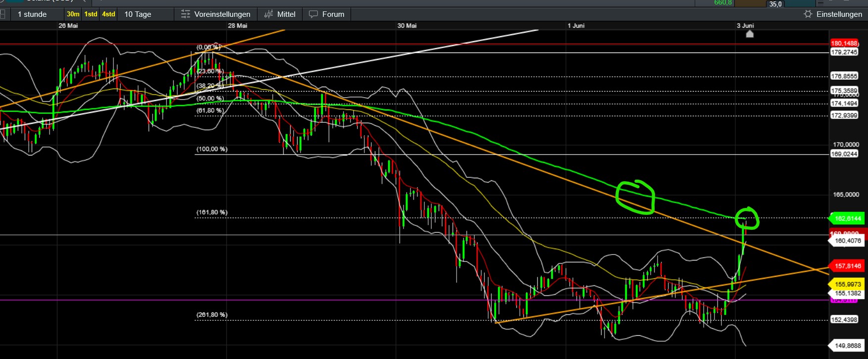This screenshot has height=359, width=868.
Task: Select the 169,0244 price label
Action: pyautogui.click(x=844, y=154)
